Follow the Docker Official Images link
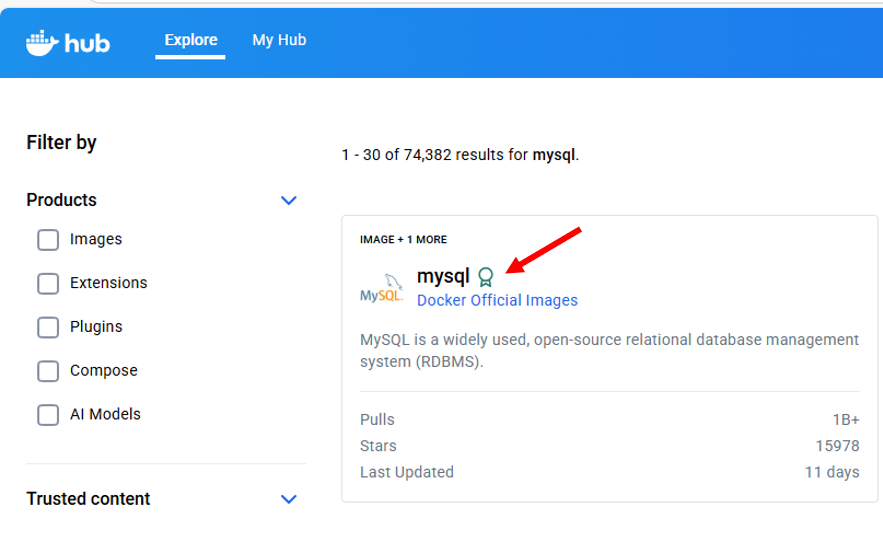 (x=497, y=300)
